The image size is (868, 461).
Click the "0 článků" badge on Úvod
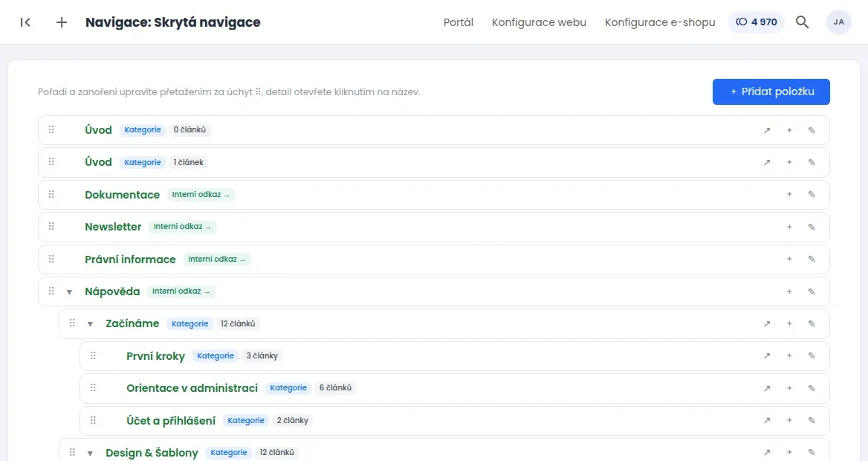190,129
